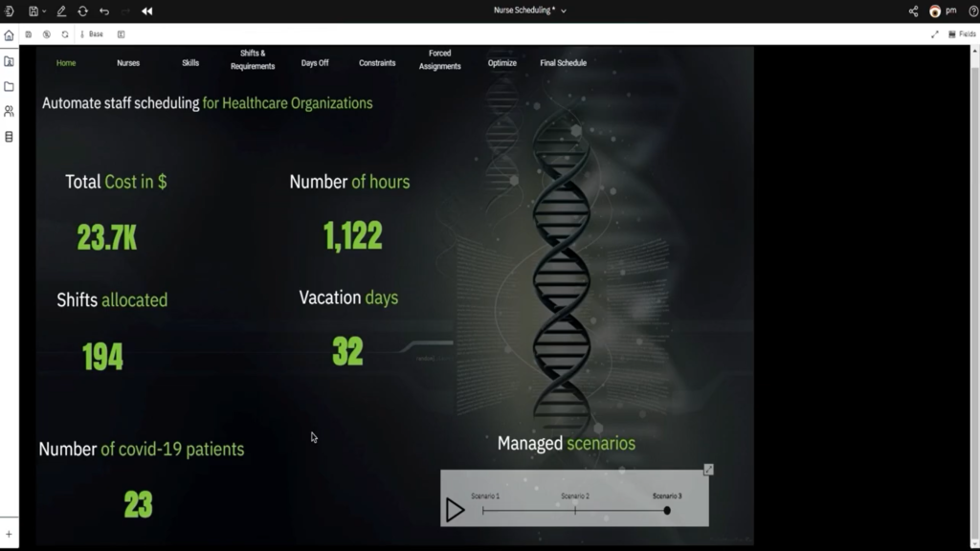980x551 pixels.
Task: Select Scenario 2 tick on the slider
Action: [x=575, y=511]
